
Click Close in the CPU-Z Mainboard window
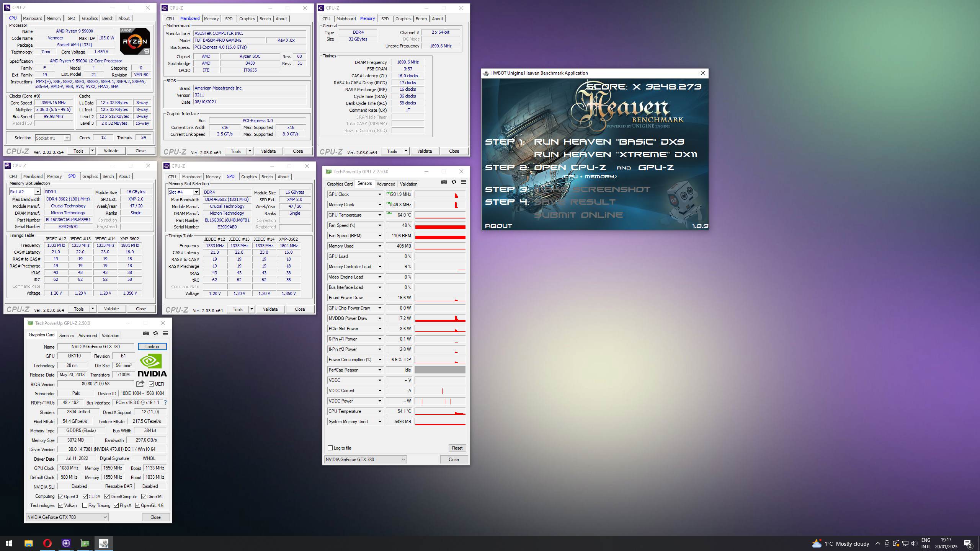[x=298, y=151]
